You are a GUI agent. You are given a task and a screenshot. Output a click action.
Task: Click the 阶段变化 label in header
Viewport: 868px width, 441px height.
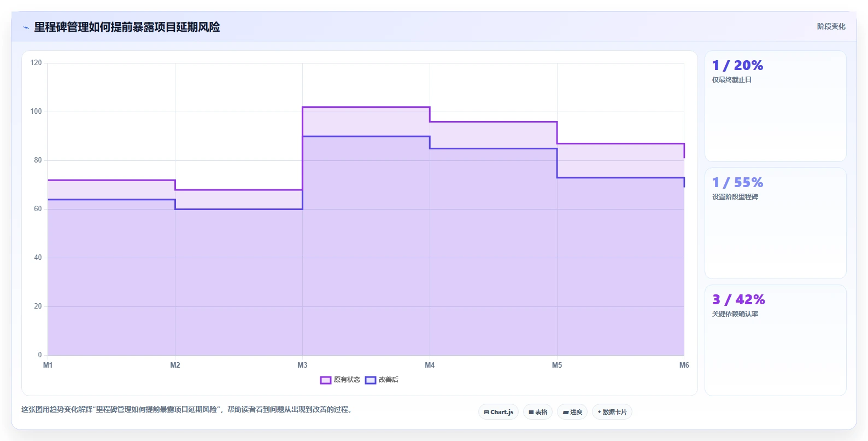pyautogui.click(x=831, y=26)
